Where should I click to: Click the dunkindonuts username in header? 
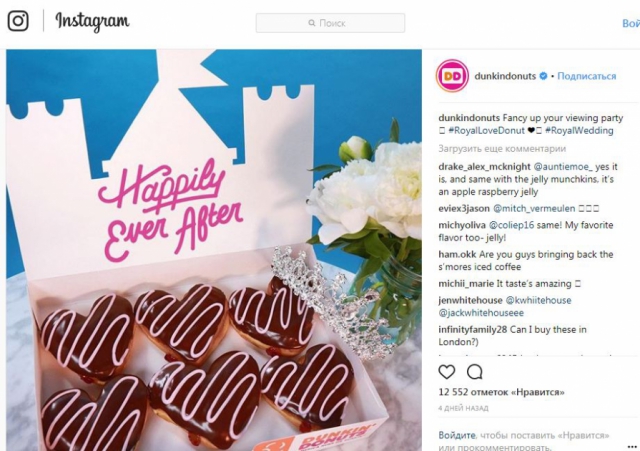click(x=505, y=76)
